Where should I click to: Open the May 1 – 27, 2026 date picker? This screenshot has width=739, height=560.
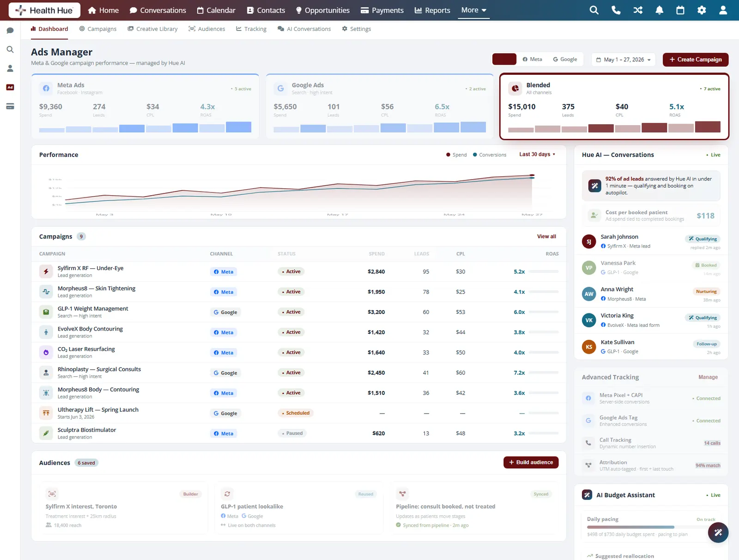pos(624,60)
